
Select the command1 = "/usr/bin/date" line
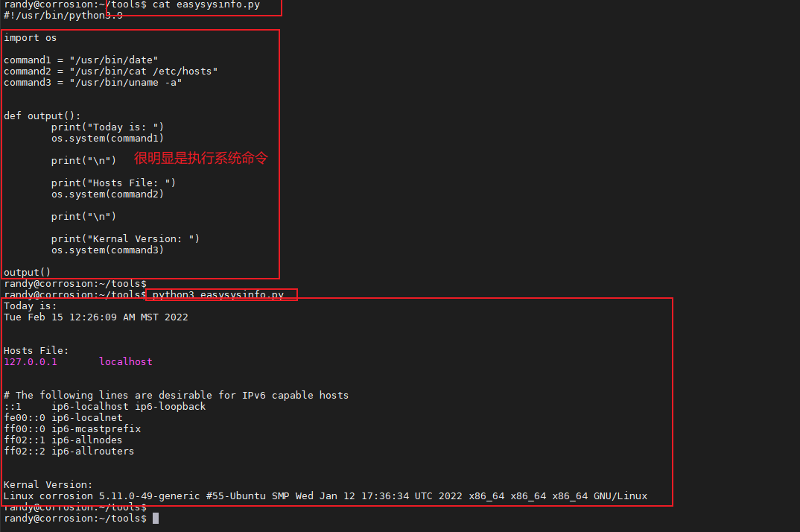coord(80,60)
